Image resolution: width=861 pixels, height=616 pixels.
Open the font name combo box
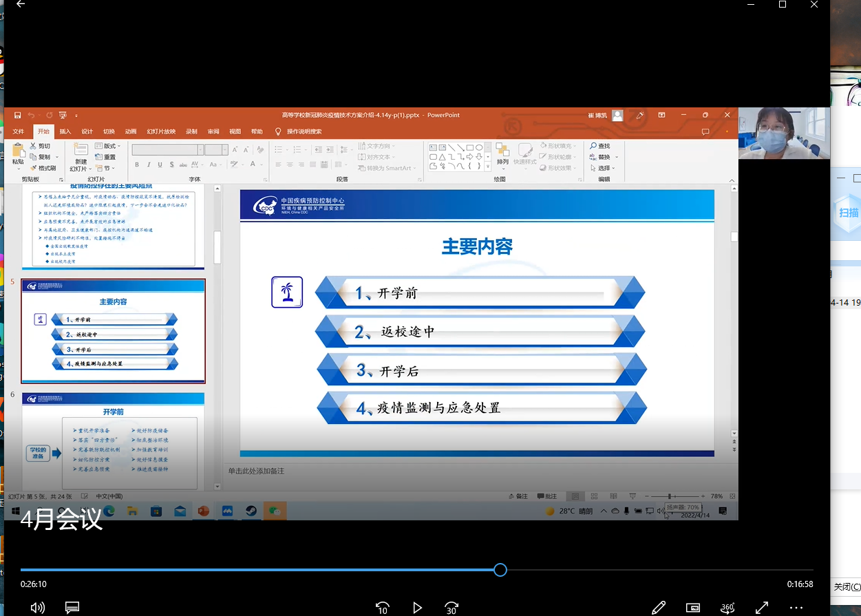pos(167,149)
